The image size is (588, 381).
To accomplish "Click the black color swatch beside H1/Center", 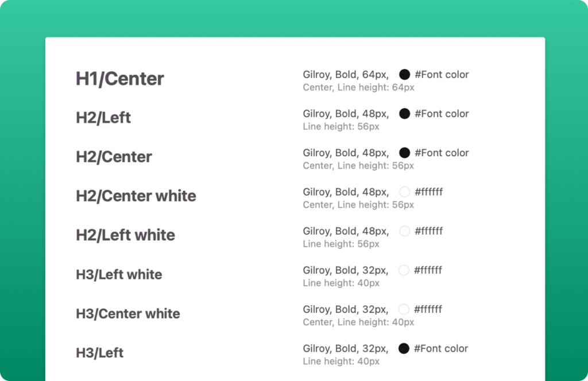I will pos(404,75).
